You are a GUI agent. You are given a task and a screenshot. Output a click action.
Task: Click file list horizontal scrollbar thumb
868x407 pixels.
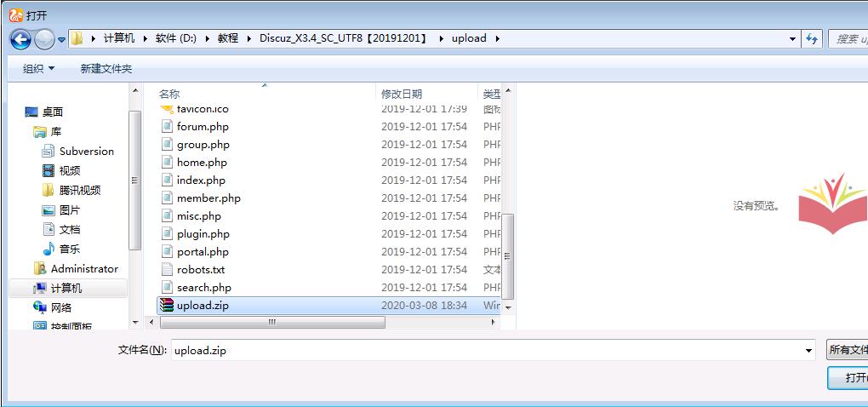(x=271, y=322)
